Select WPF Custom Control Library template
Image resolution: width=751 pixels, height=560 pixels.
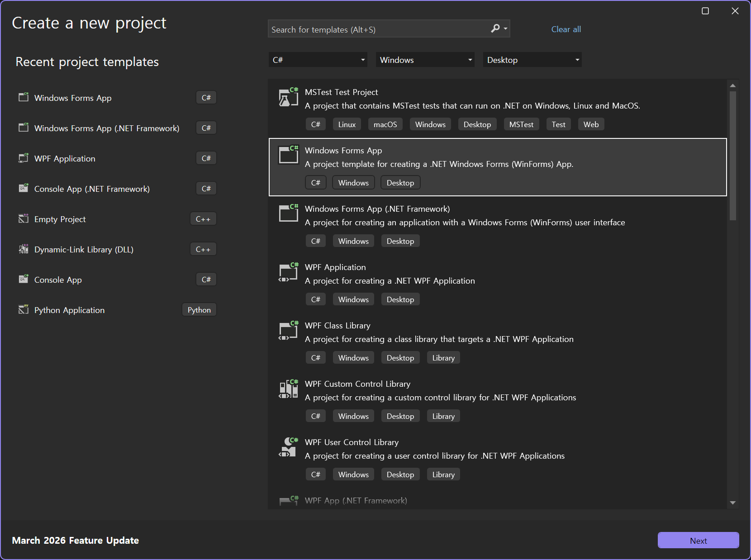[498, 400]
